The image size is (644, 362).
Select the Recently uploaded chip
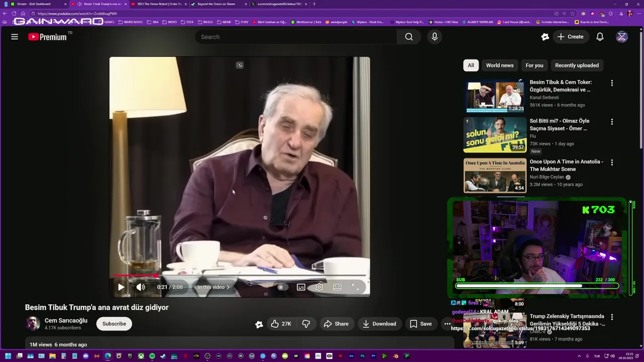pos(577,65)
